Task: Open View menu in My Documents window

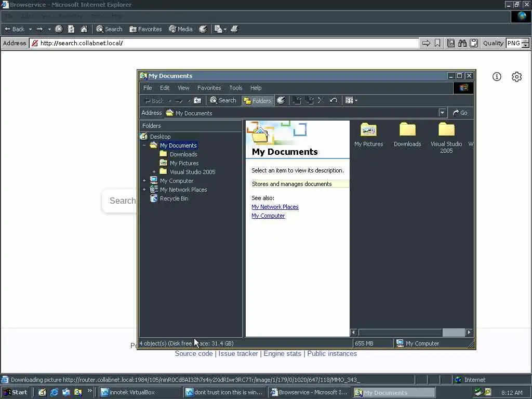Action: (183, 88)
